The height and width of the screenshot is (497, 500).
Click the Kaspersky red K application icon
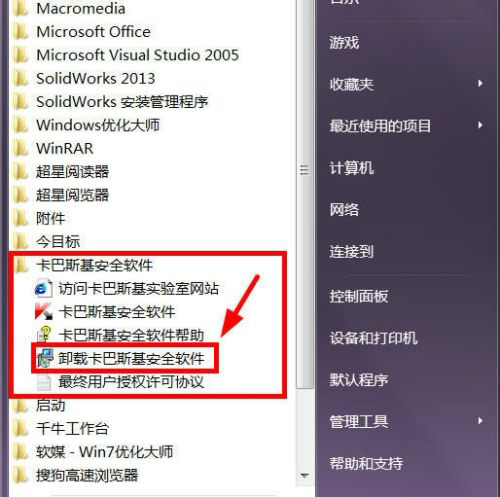tap(43, 311)
